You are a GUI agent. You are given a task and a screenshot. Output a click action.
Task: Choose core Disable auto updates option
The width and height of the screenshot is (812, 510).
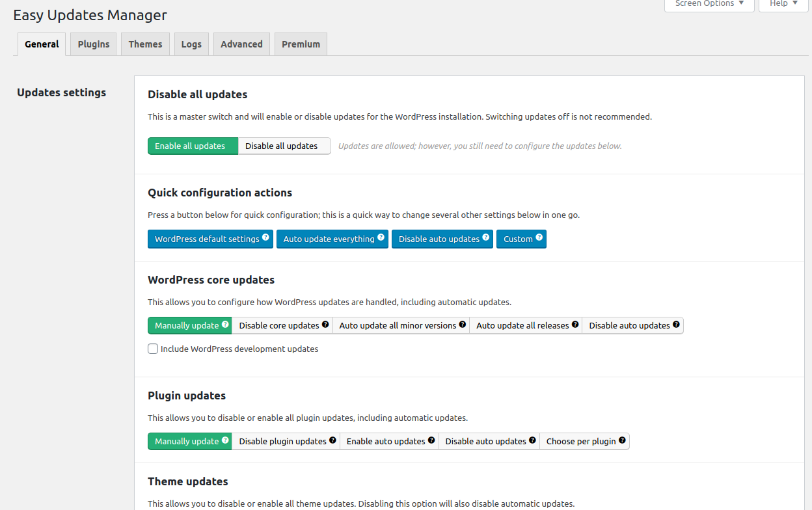(632, 325)
